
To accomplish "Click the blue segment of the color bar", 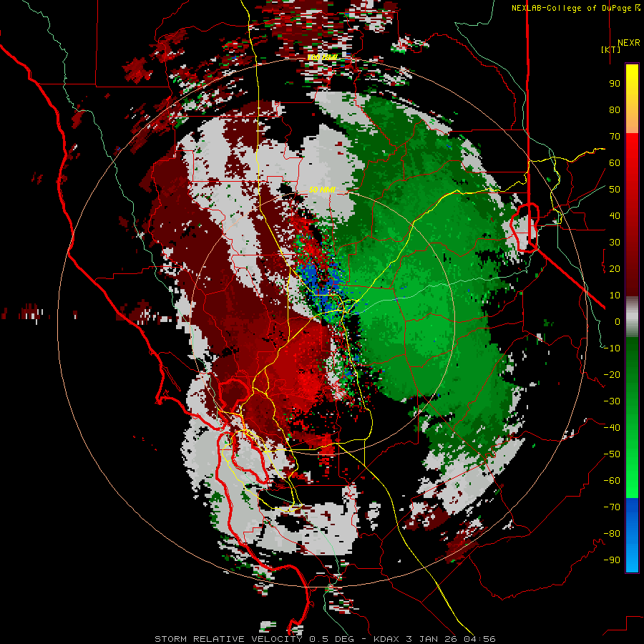I will point(632,535).
